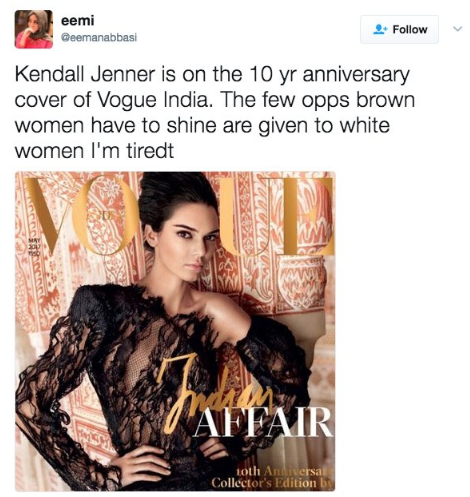This screenshot has width=470, height=497.
Task: Click the person-plus icon in Follow button
Action: click(x=379, y=29)
